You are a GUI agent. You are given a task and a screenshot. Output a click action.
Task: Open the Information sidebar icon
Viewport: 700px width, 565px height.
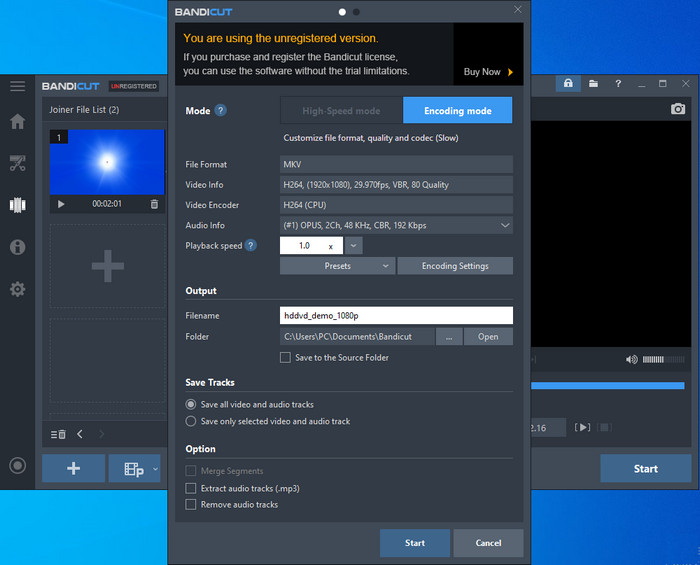tap(17, 247)
